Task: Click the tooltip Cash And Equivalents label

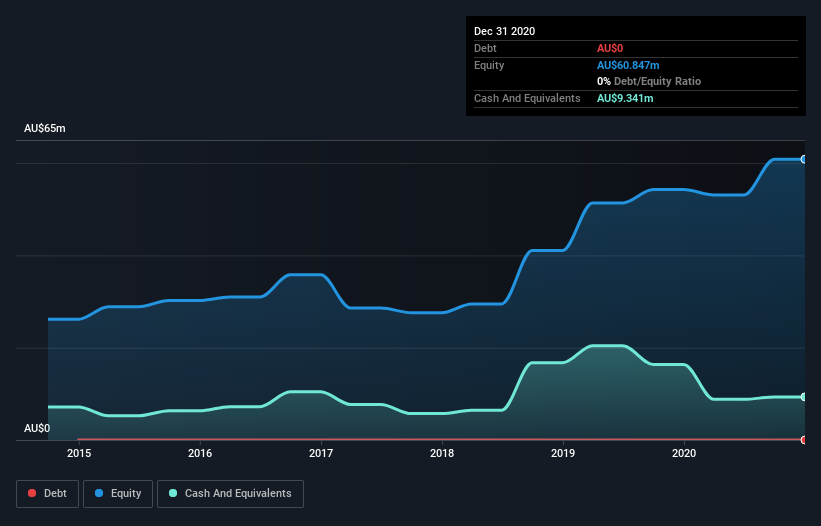Action: [527, 98]
